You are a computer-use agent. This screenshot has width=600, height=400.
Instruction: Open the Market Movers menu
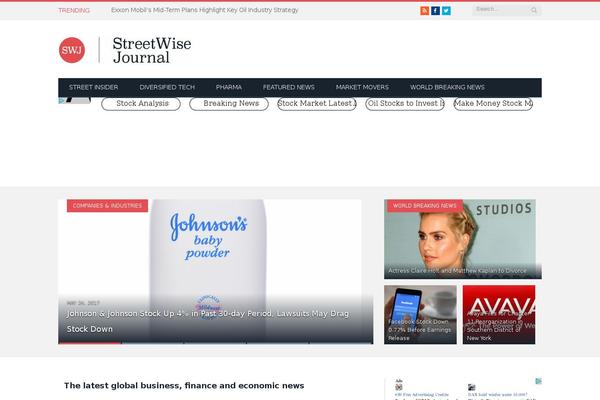(362, 87)
